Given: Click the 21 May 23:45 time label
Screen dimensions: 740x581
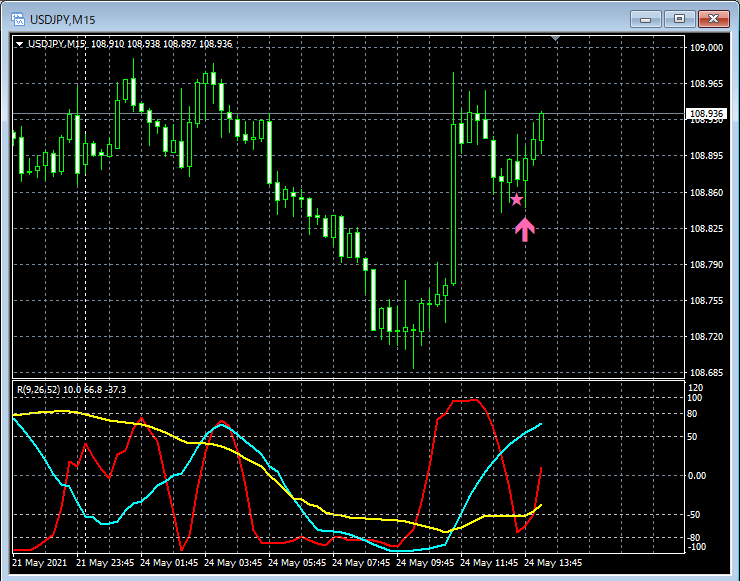Looking at the screenshot, I should 105,563.
